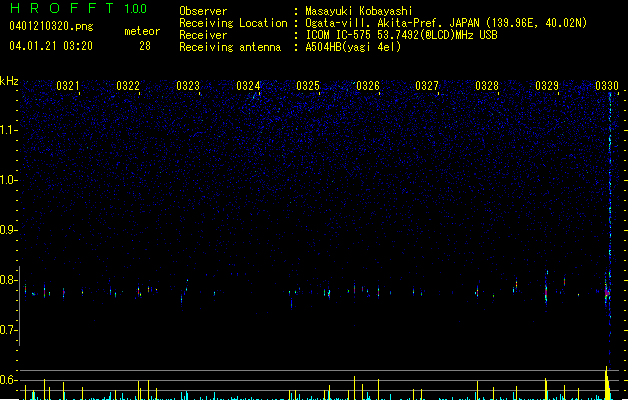Click time marker 0326
Image resolution: width=629 pixels, height=400 pixels.
(367, 85)
